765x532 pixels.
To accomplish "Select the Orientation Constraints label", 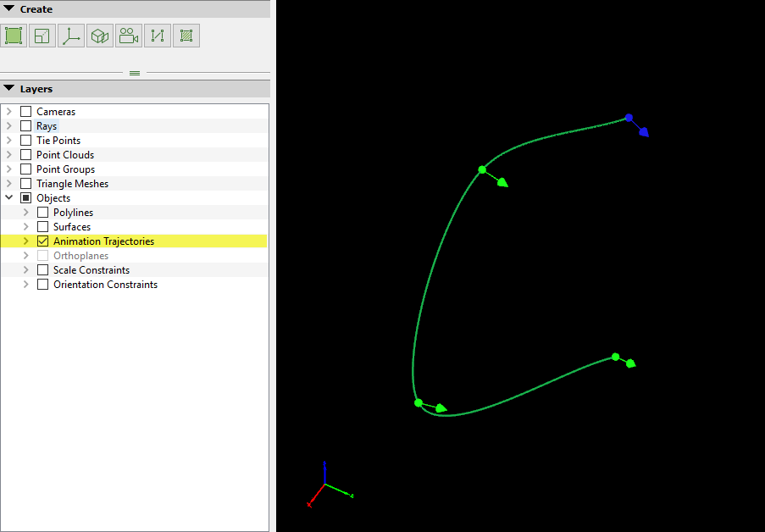I will (105, 285).
